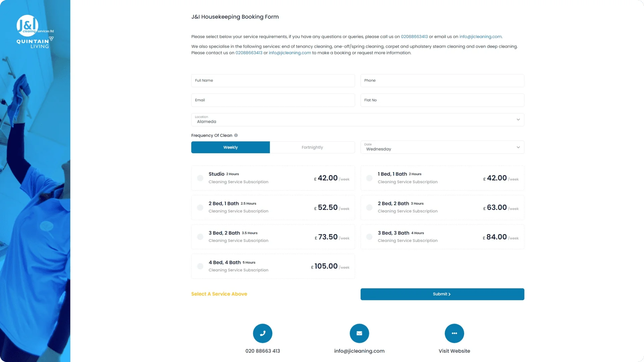Click the Quintain Living logo
Viewport: 644px width, 362px height.
(x=35, y=43)
